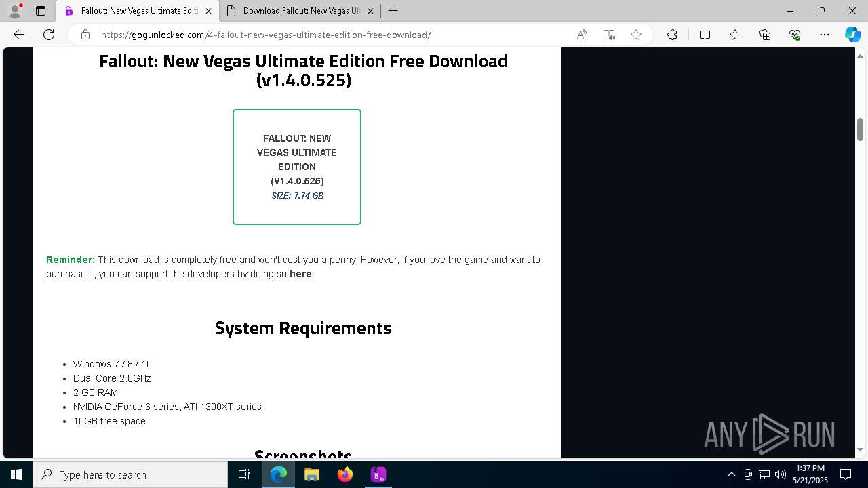868x488 pixels.
Task: Refresh the current page
Action: point(49,35)
